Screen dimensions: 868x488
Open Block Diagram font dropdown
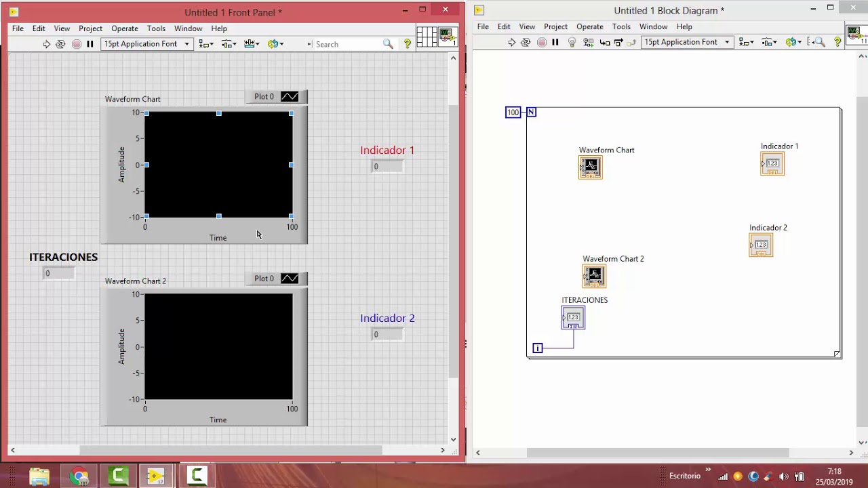click(x=686, y=42)
